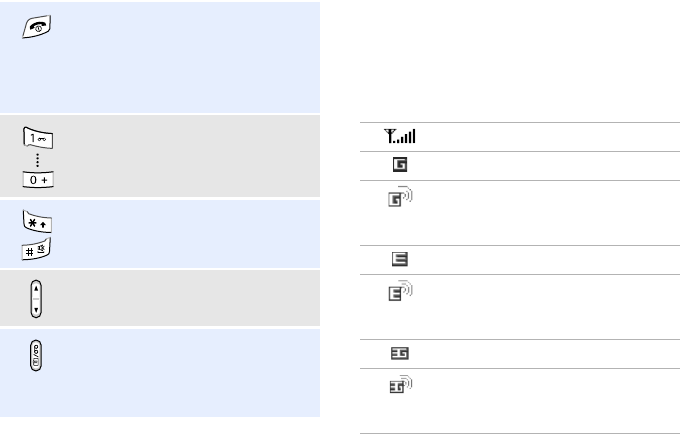The width and height of the screenshot is (680, 434).
Task: Select the GPRS network "G" icon
Action: [399, 166]
